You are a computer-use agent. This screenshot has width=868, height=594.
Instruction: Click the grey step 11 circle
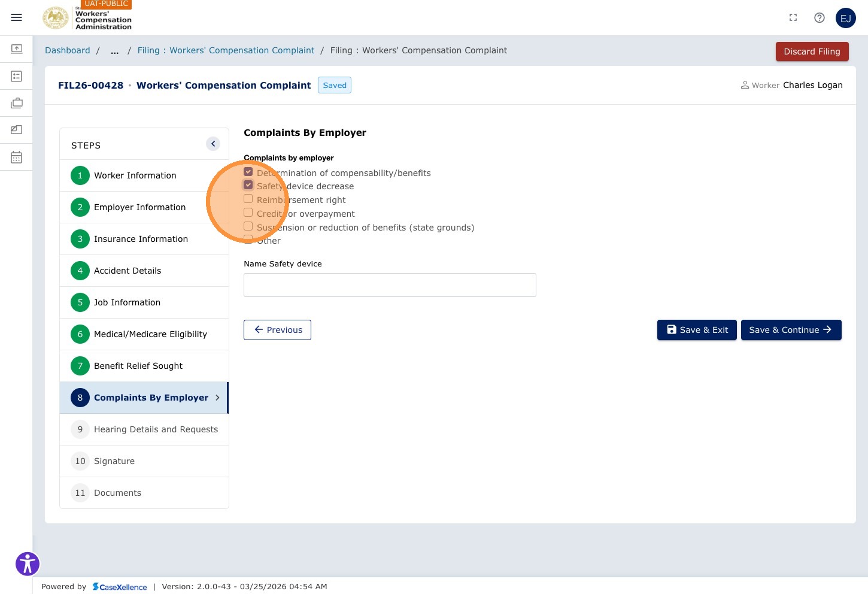[x=80, y=493]
